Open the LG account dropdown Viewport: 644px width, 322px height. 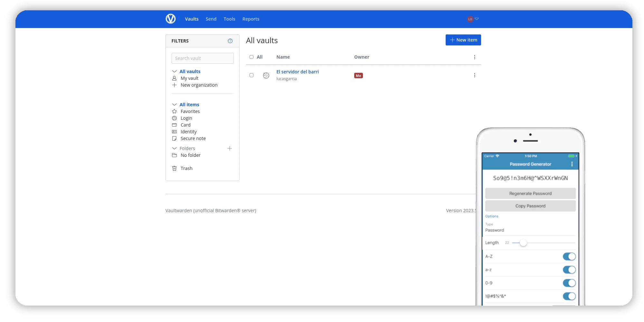(473, 19)
